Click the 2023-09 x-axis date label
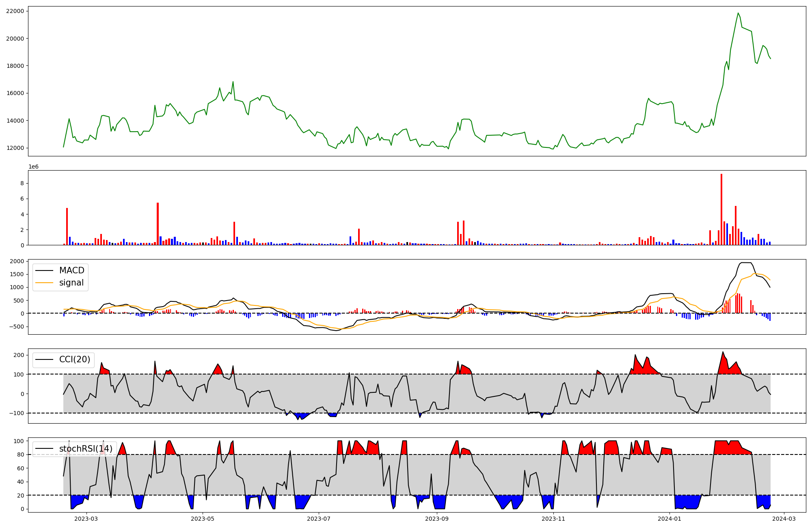 [x=437, y=519]
